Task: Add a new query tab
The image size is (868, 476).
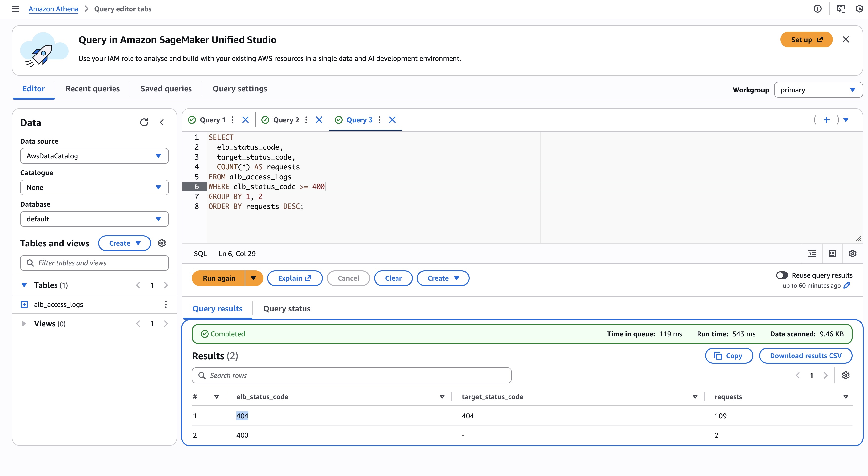Action: tap(827, 120)
